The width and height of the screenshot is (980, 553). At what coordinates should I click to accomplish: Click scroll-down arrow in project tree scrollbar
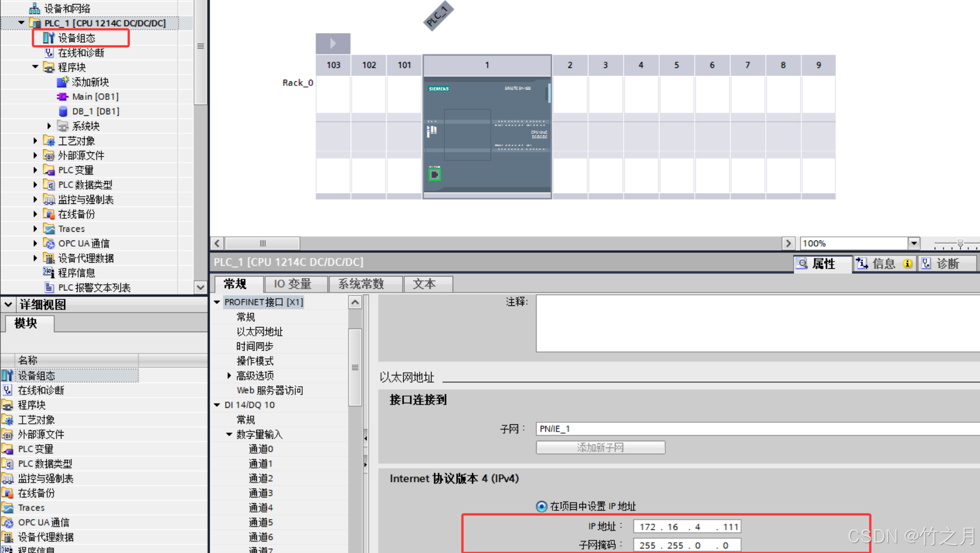pos(200,287)
